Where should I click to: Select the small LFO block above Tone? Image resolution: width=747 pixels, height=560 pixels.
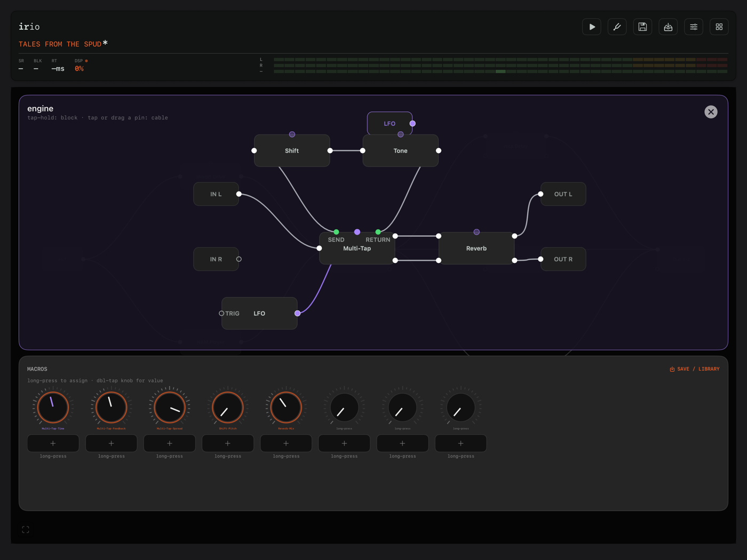(x=390, y=123)
